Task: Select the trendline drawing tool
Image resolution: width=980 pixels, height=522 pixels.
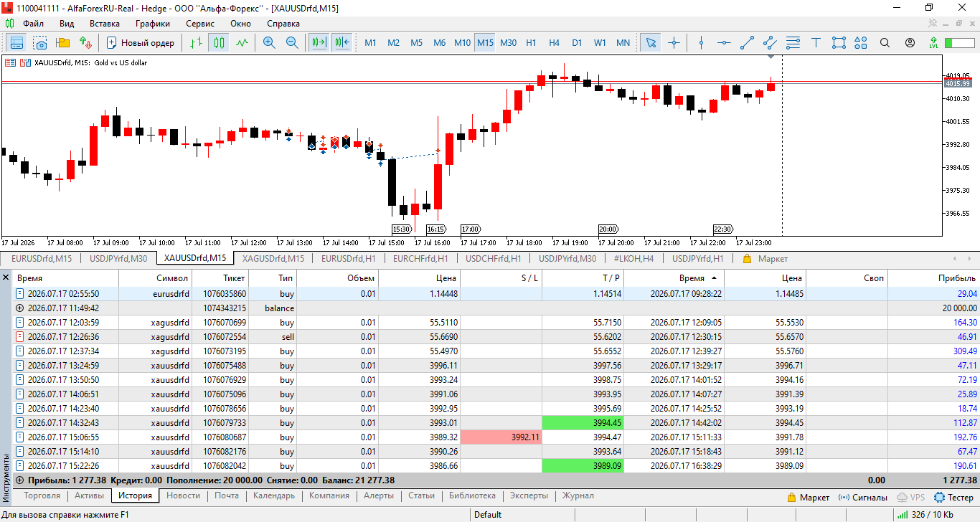Action: pyautogui.click(x=747, y=43)
